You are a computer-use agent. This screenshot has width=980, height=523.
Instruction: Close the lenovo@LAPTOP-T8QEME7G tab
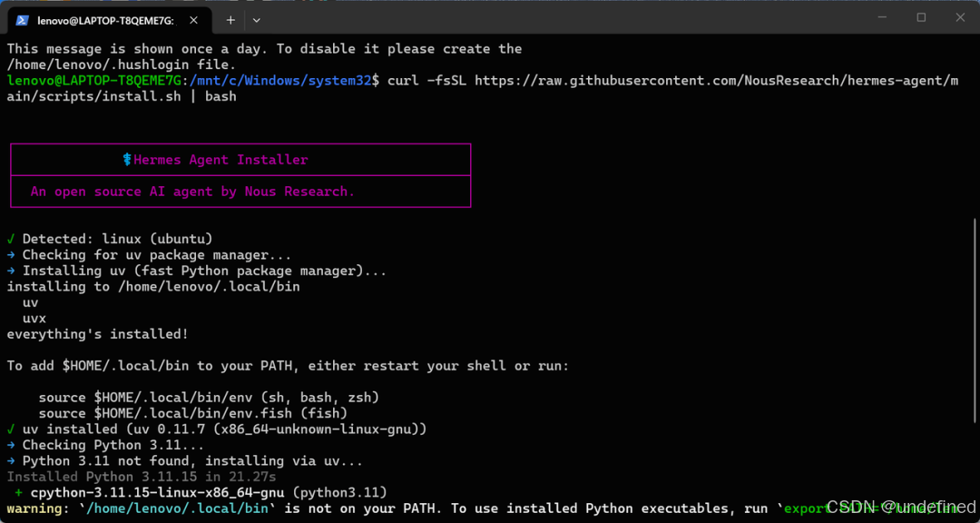194,20
